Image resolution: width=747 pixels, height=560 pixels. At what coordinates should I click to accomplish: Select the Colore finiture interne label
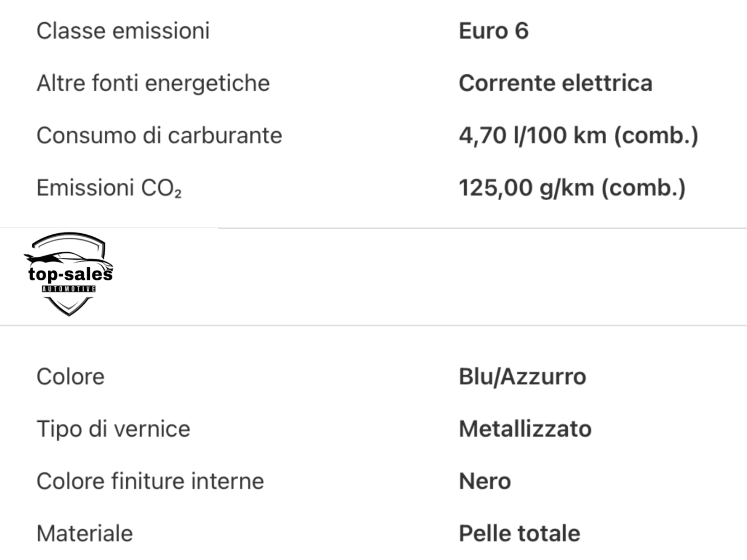[x=150, y=481]
